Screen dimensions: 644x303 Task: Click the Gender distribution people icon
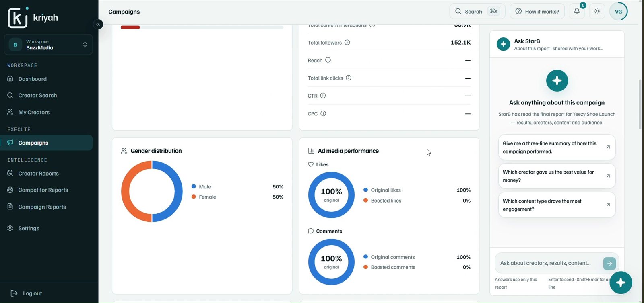(x=124, y=151)
